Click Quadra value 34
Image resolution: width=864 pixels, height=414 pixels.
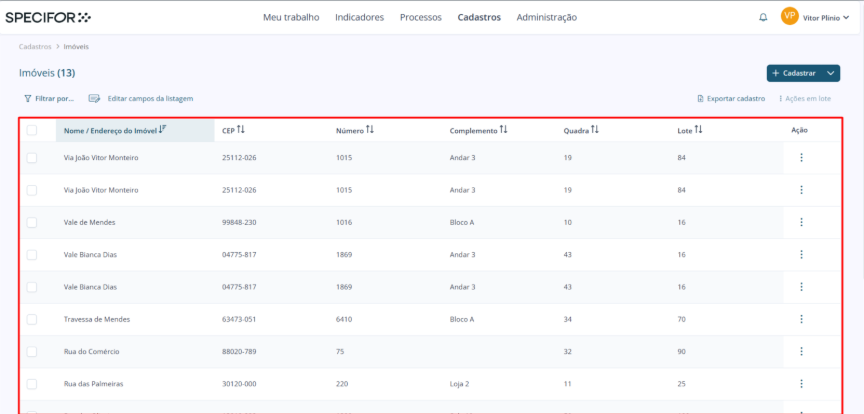pos(568,319)
